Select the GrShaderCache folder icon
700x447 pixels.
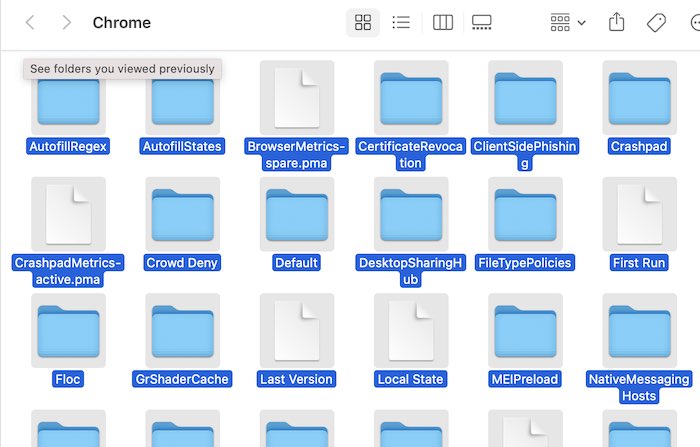click(x=183, y=331)
